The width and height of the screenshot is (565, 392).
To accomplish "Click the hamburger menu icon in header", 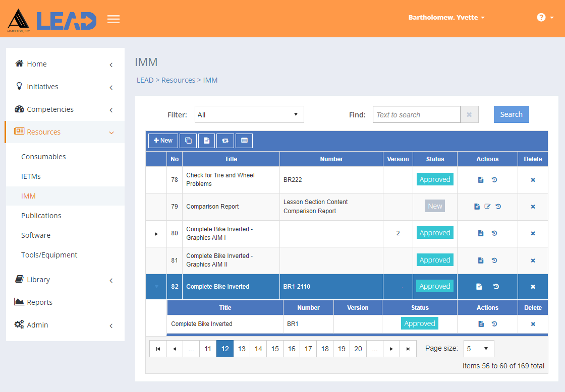I will click(114, 19).
